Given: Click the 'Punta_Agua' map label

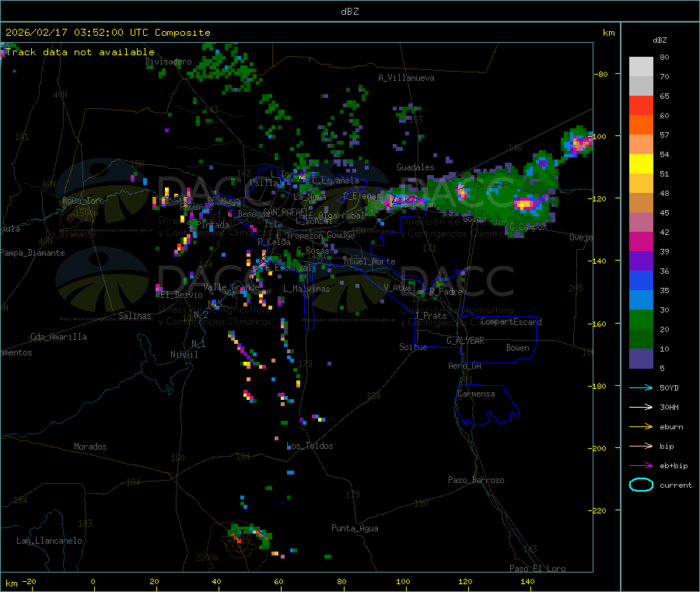Looking at the screenshot, I should 355,528.
